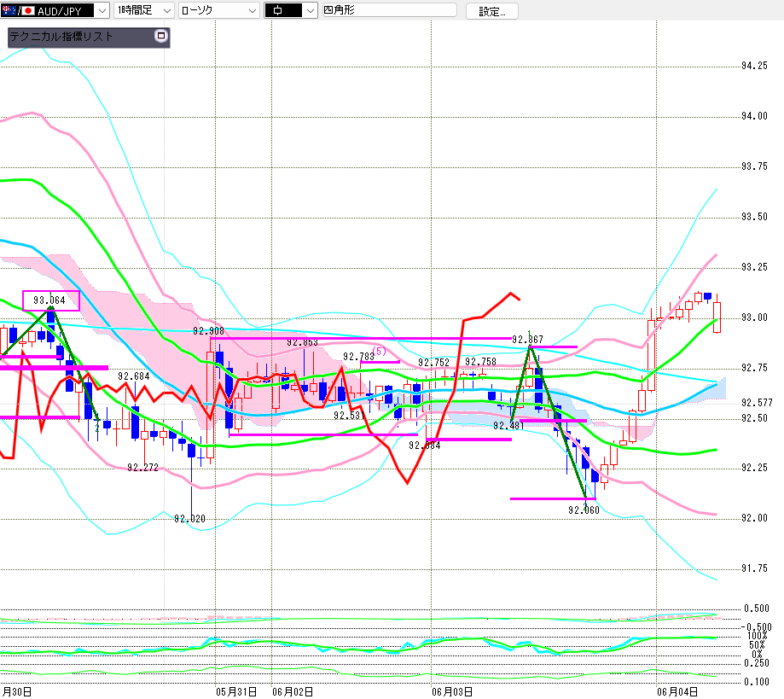784x699 pixels.
Task: Click the 06月03日 date axis label
Action: point(452,691)
